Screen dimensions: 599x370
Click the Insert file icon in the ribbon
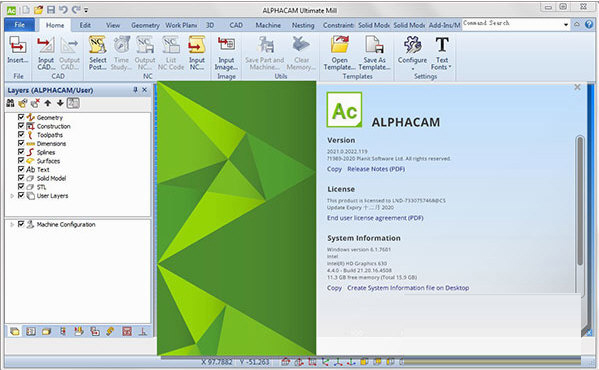[18, 45]
